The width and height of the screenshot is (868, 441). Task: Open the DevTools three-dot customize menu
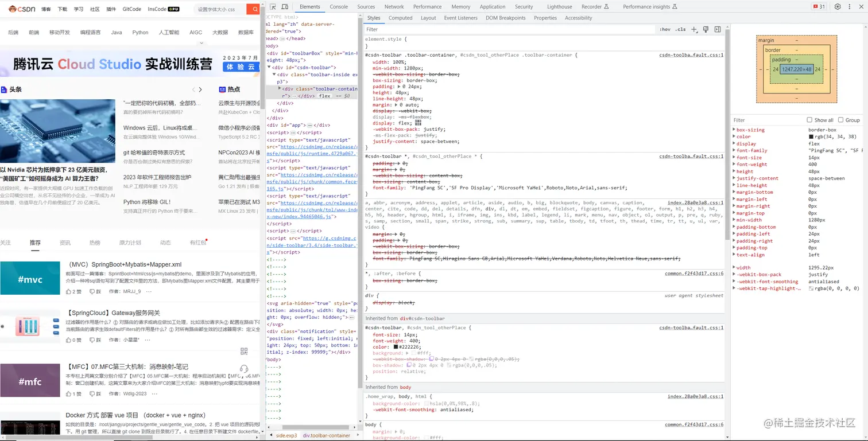[851, 7]
